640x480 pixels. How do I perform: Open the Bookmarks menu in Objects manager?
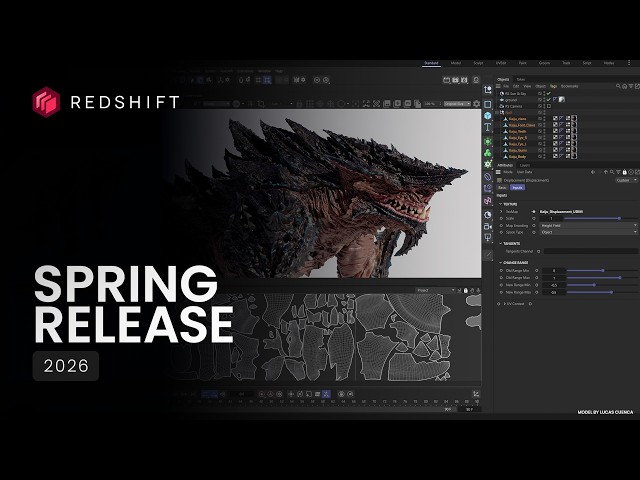pos(569,86)
